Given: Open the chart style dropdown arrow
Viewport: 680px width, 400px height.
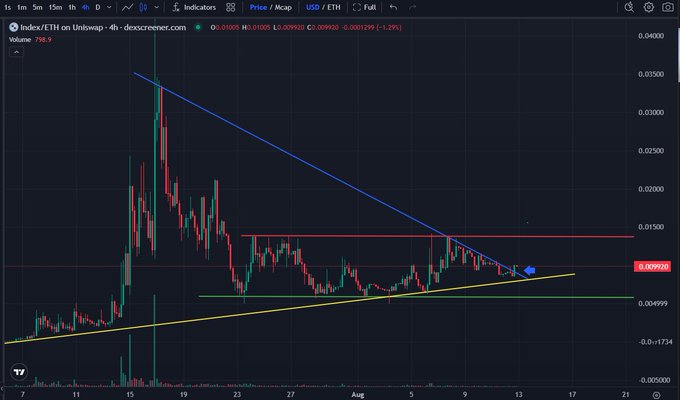Looking at the screenshot, I should point(157,7).
